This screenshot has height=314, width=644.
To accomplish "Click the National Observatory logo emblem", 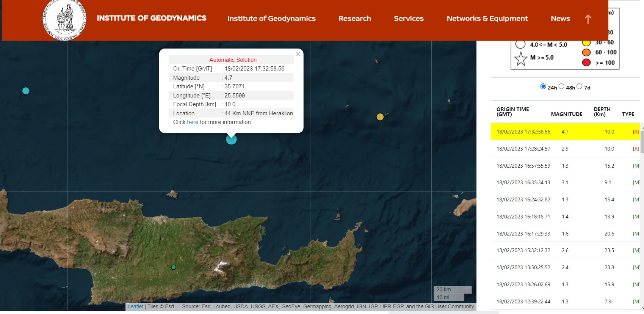I will 64,19.
